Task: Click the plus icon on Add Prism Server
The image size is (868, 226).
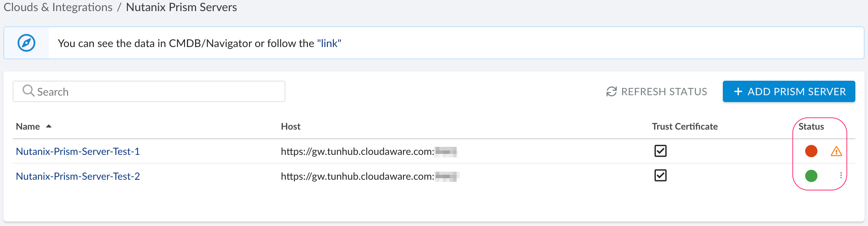Action: tap(738, 91)
